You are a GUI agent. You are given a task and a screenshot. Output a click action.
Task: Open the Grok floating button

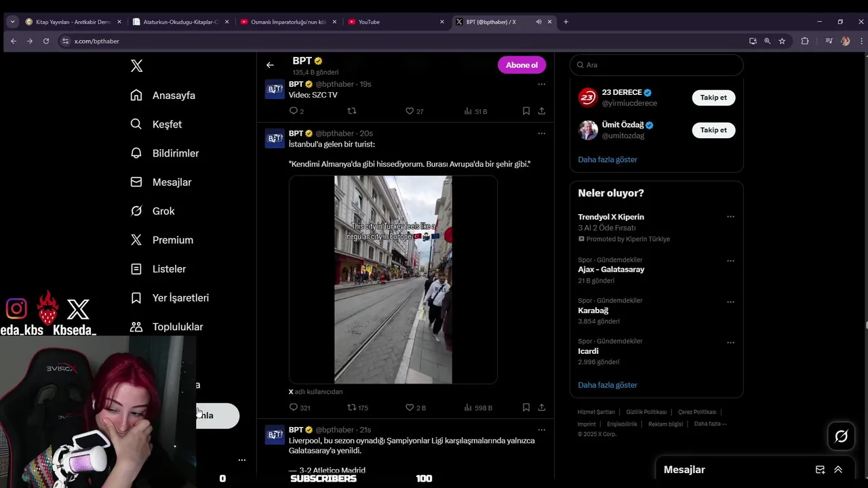842,436
